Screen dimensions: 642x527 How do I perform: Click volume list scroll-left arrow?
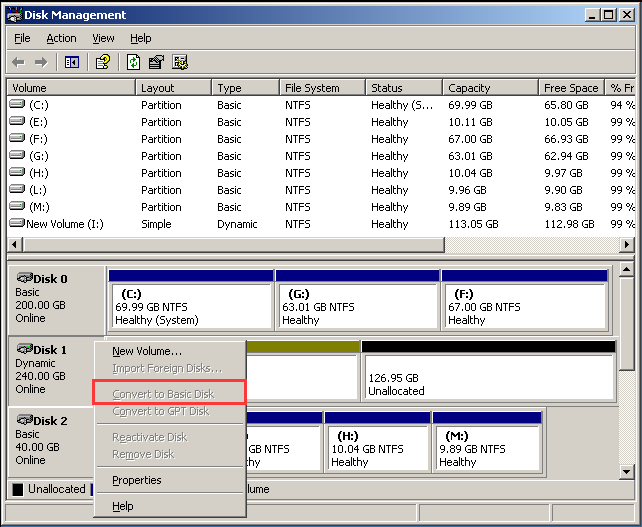coord(15,244)
